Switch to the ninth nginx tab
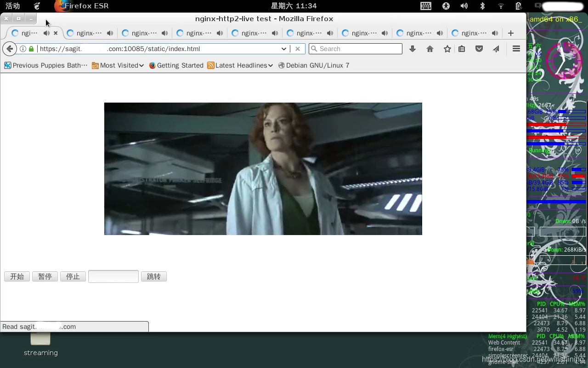Screen dimensions: 588x368 pos(474,33)
